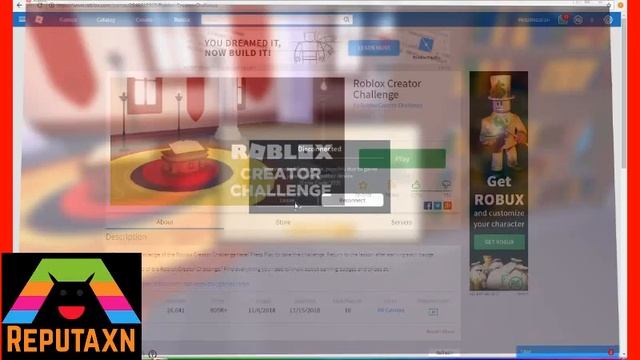The height and width of the screenshot is (360, 640).
Task: Favorite the game with star icon
Action: (x=362, y=186)
